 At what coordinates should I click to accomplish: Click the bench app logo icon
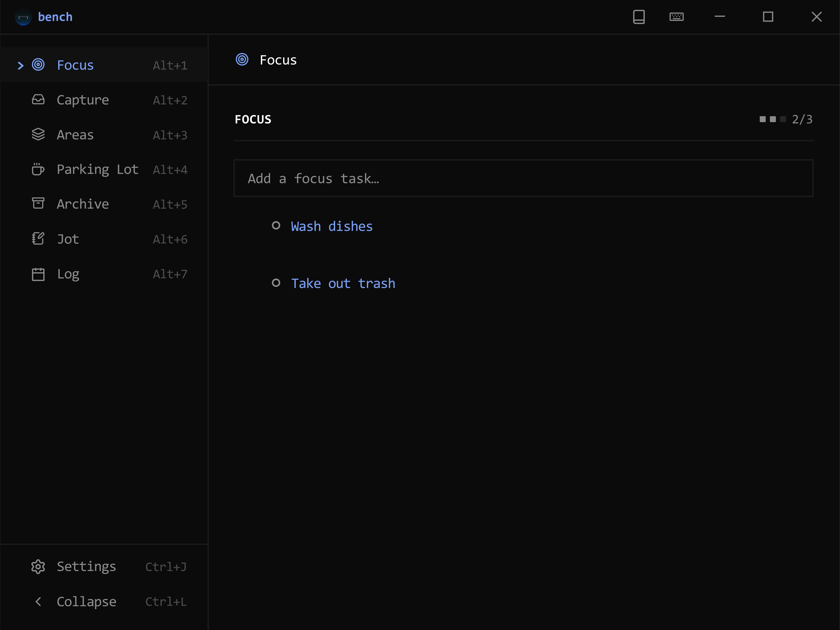tap(23, 17)
